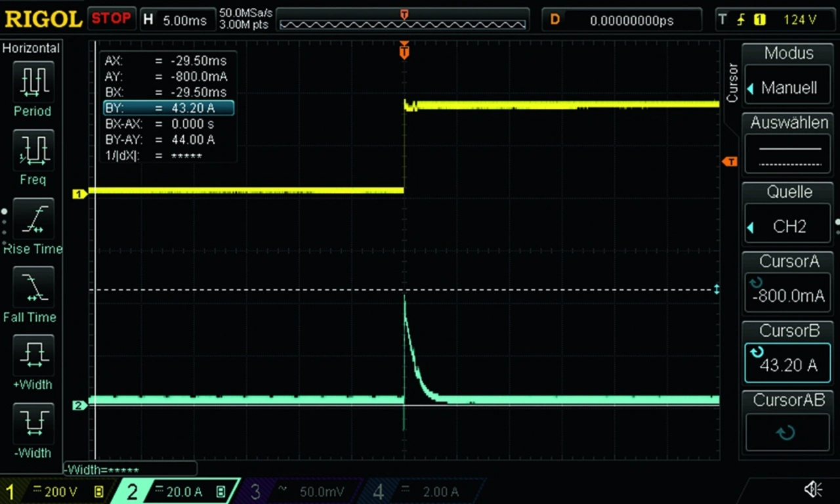Click the speaker sound icon
The width and height of the screenshot is (840, 504).
coord(813,490)
